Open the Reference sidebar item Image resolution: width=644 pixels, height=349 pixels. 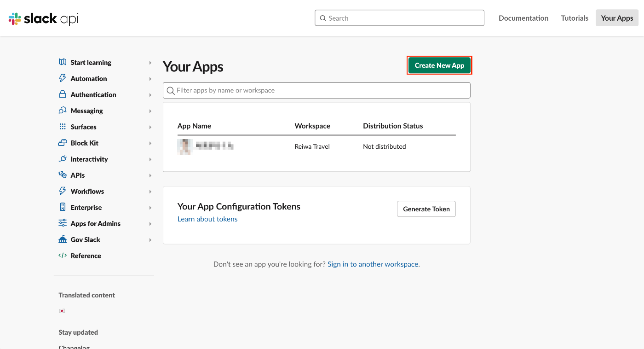pyautogui.click(x=86, y=256)
